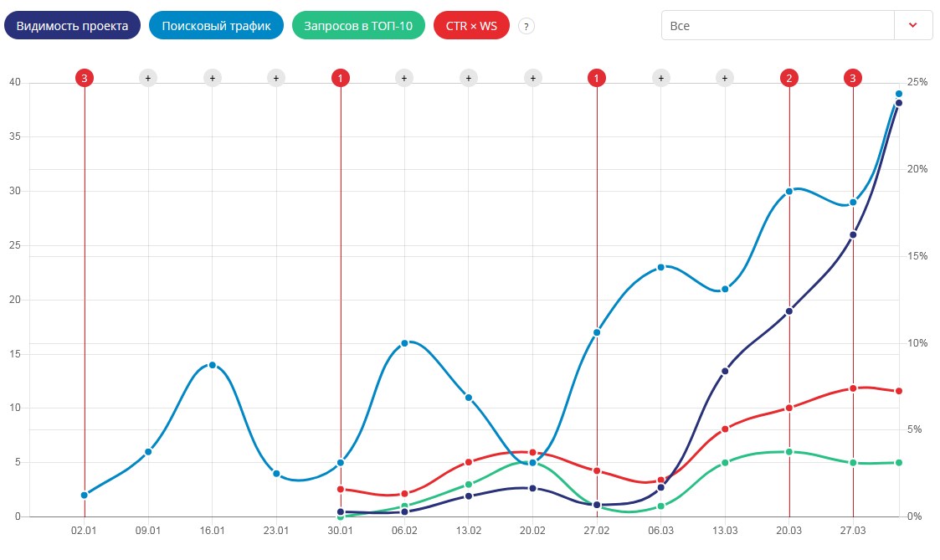Open event marker 1 at 27.02

point(597,78)
